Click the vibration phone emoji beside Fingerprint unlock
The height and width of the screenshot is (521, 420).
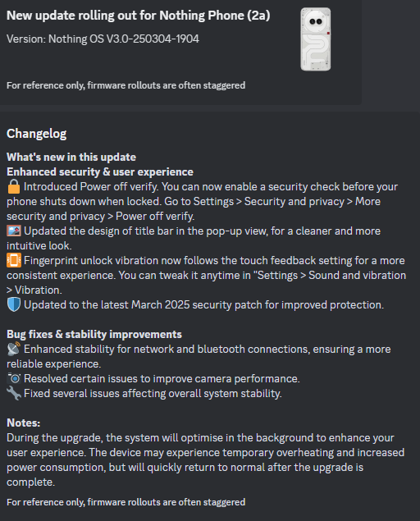[x=14, y=260]
